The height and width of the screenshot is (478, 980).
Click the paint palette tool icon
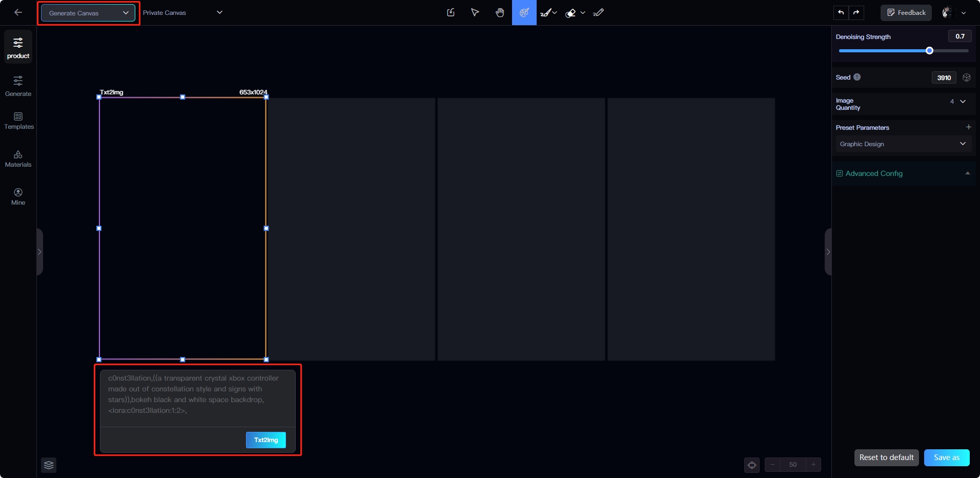pyautogui.click(x=524, y=13)
